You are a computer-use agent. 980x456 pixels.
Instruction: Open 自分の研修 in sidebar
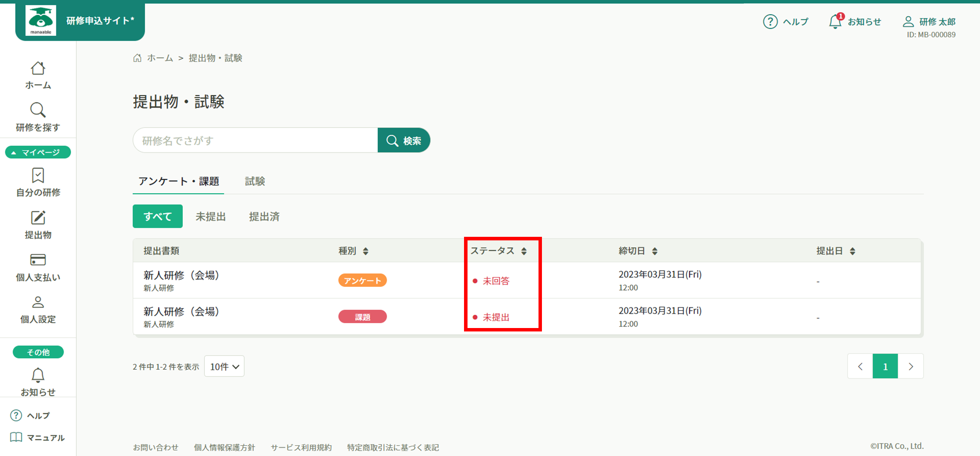(38, 182)
